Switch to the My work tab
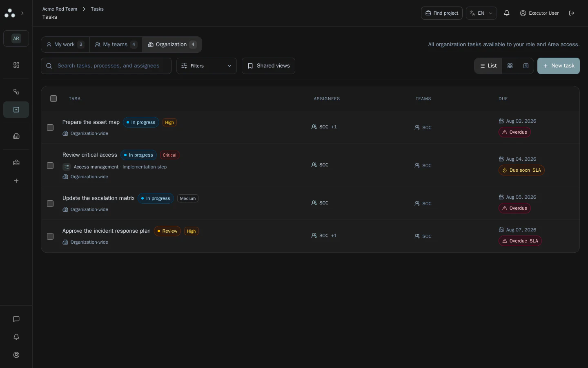Image resolution: width=588 pixels, height=368 pixels. pos(65,45)
